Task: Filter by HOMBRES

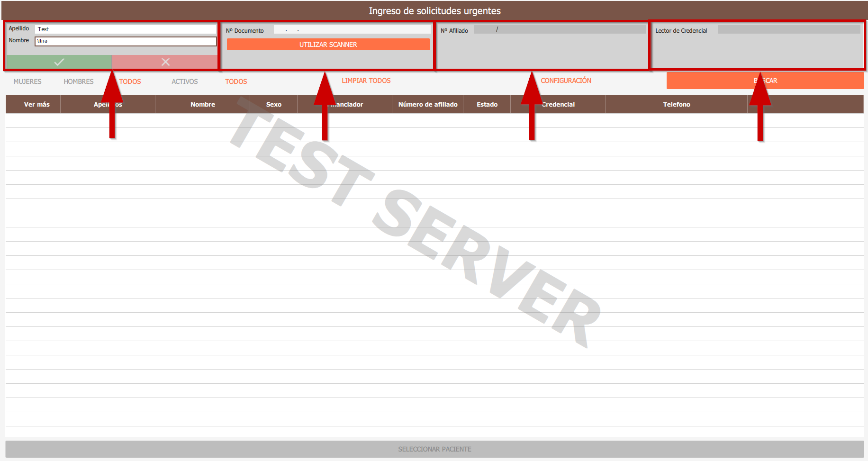Action: 79,81
